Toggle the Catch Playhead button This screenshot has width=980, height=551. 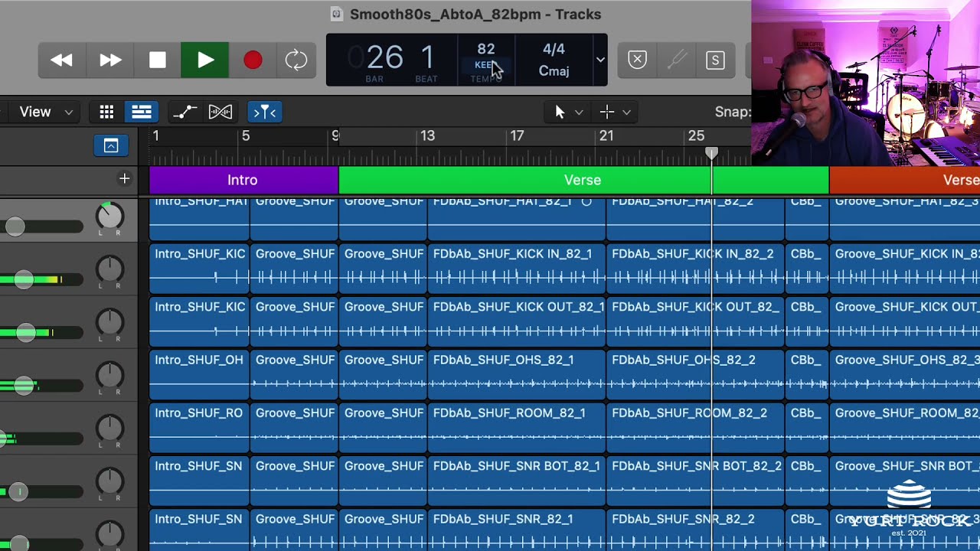pos(264,112)
